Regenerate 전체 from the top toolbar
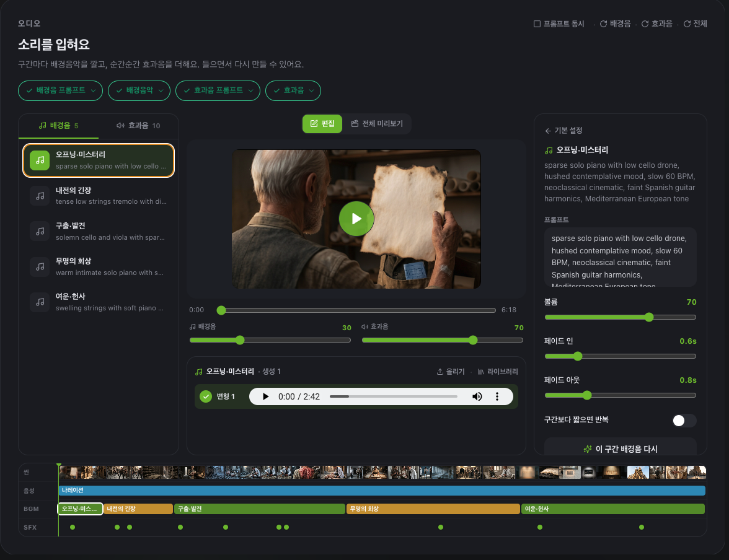This screenshot has height=560, width=729. coord(695,24)
